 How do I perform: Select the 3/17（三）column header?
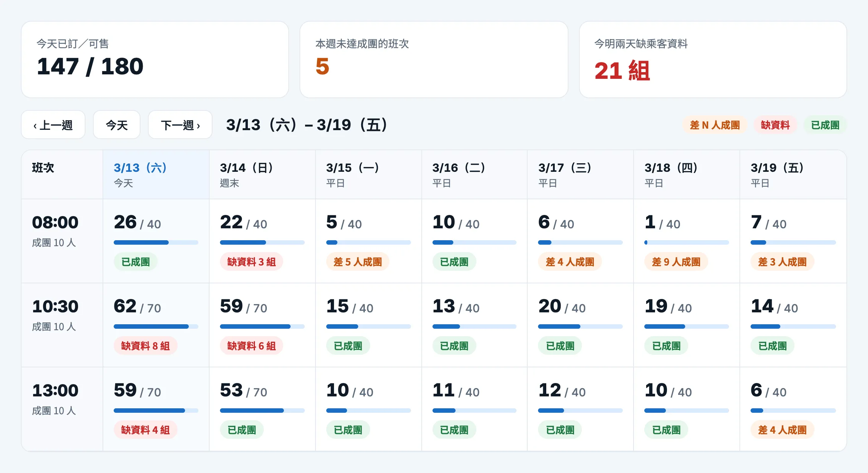pyautogui.click(x=581, y=175)
